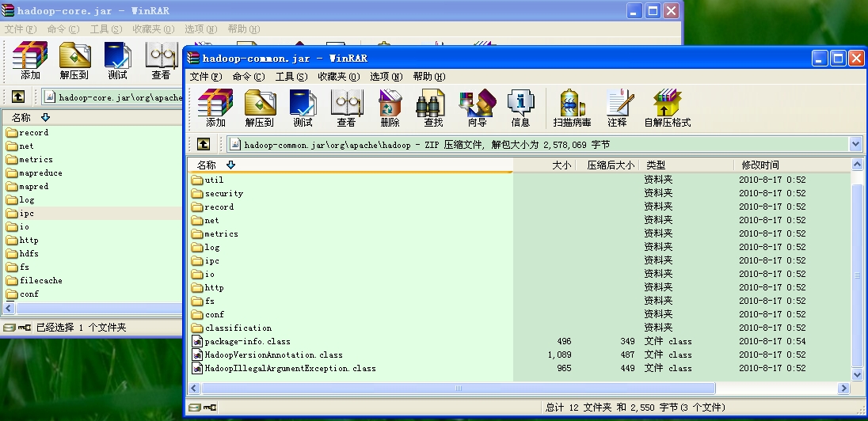Open 选项 menu in hadoop-common window
This screenshot has height=421, width=868.
click(386, 76)
